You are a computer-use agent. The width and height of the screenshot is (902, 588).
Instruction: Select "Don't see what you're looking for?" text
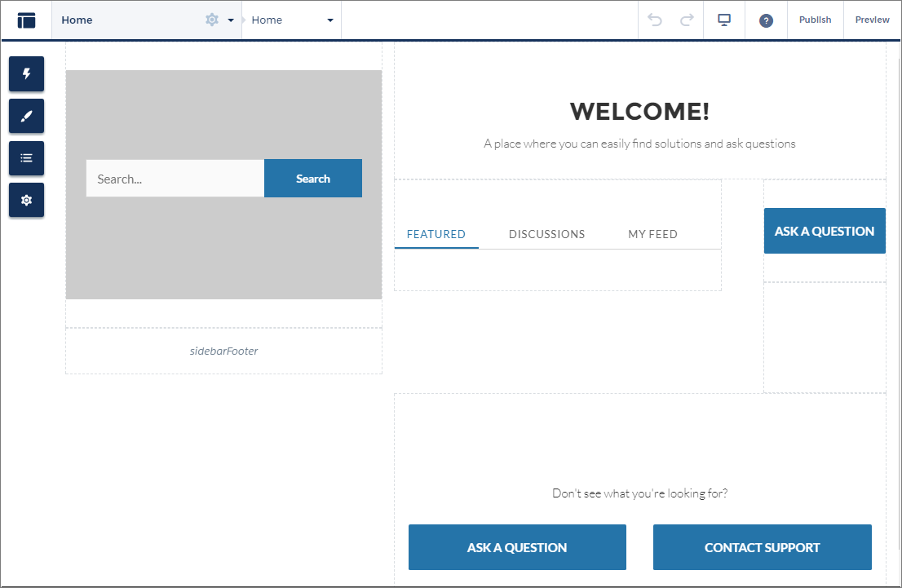point(639,493)
